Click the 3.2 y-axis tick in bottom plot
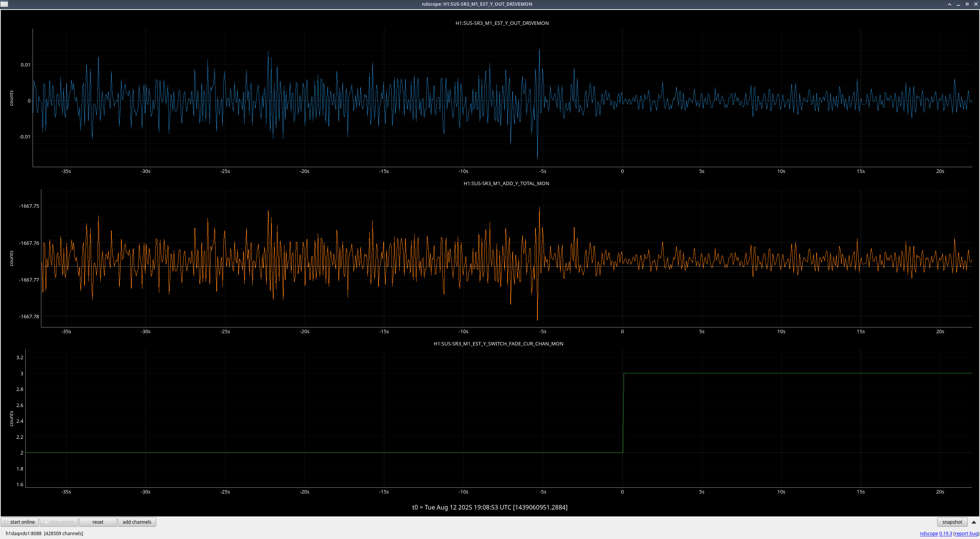The height and width of the screenshot is (539, 980). pyautogui.click(x=20, y=357)
